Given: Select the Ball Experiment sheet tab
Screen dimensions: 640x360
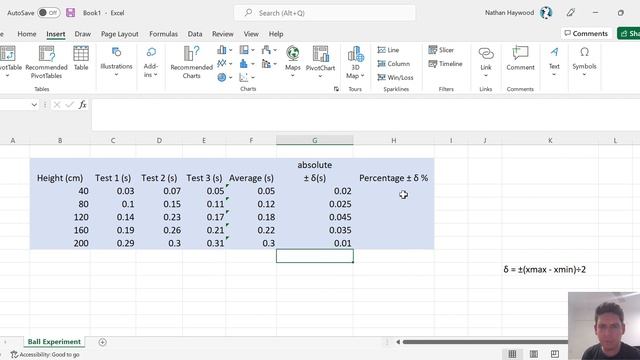Looking at the screenshot, I should (54, 342).
